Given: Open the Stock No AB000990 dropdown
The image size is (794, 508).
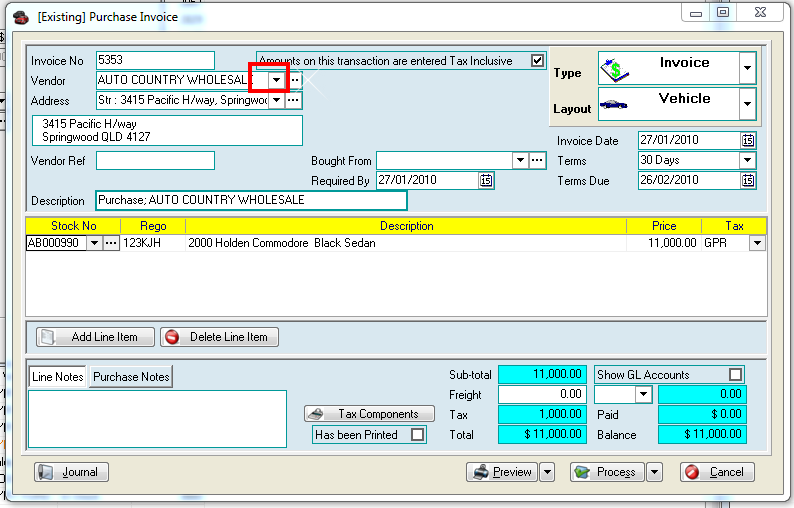Looking at the screenshot, I should 94,243.
